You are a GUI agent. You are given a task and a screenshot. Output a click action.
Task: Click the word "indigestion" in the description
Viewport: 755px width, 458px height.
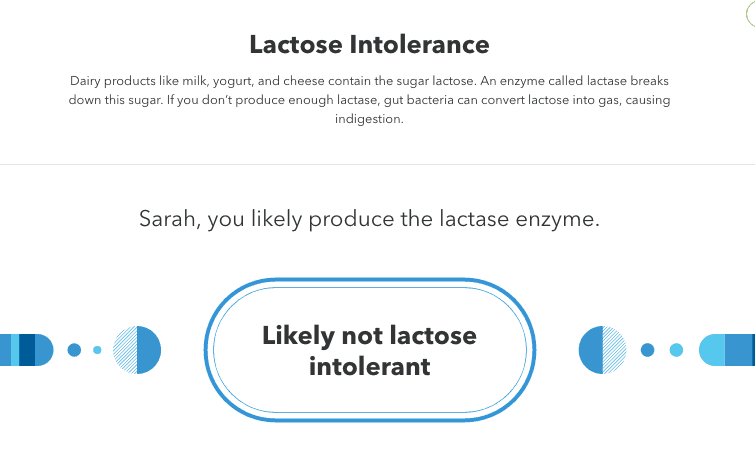click(x=368, y=119)
